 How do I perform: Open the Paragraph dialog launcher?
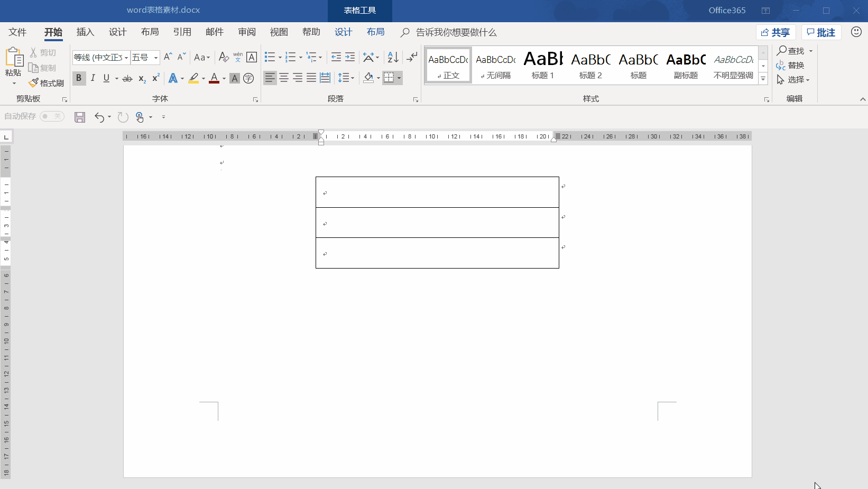(415, 99)
